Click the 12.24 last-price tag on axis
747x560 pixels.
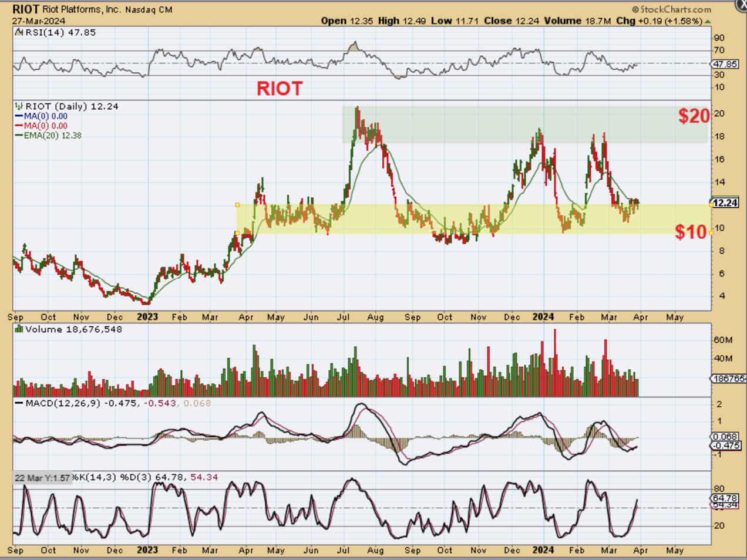tap(725, 203)
